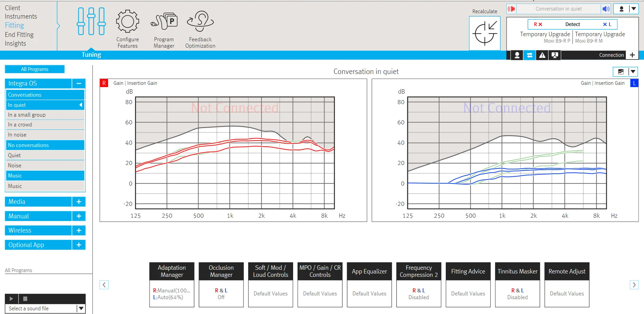Image resolution: width=644 pixels, height=314 pixels.
Task: Open Configure Features gear icon
Action: (127, 21)
